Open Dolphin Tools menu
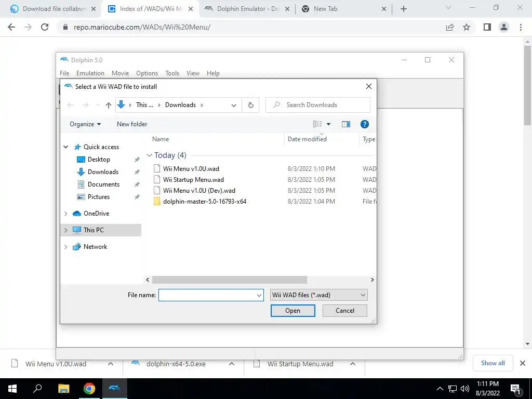This screenshot has height=399, width=532. 172,73
